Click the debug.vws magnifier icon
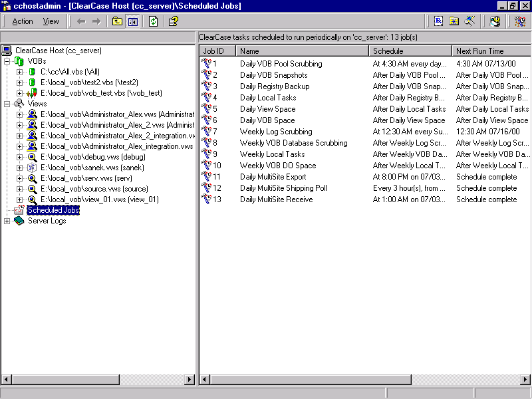 tap(32, 157)
